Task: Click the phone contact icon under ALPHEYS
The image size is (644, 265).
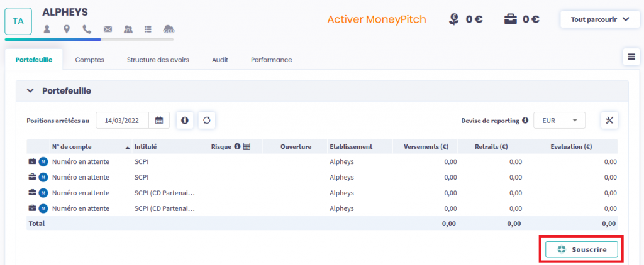Action: [x=87, y=29]
